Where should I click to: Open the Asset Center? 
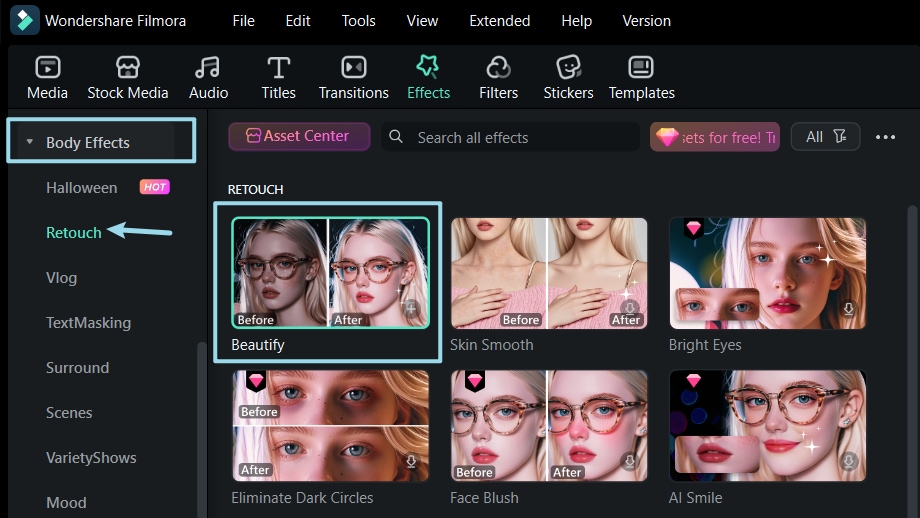point(299,136)
